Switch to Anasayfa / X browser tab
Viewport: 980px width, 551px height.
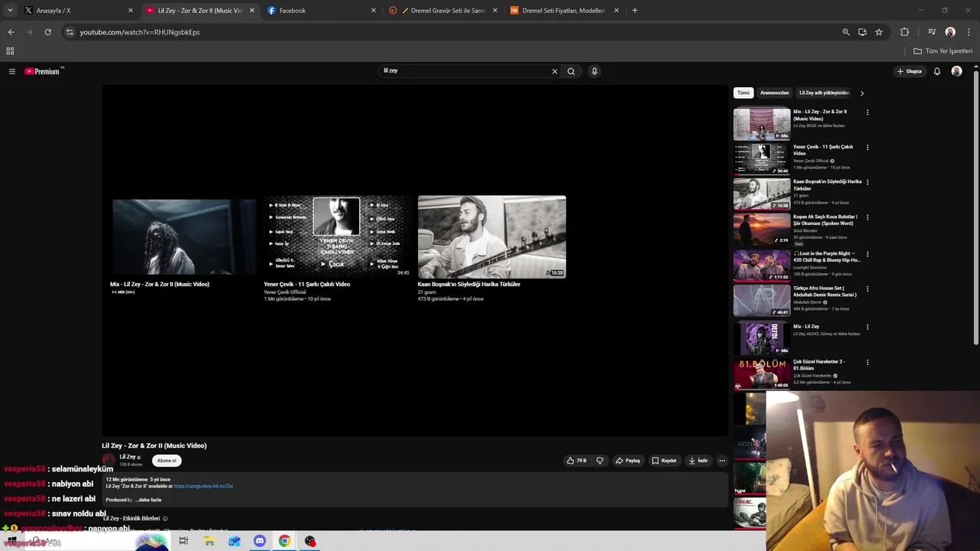tap(77, 11)
